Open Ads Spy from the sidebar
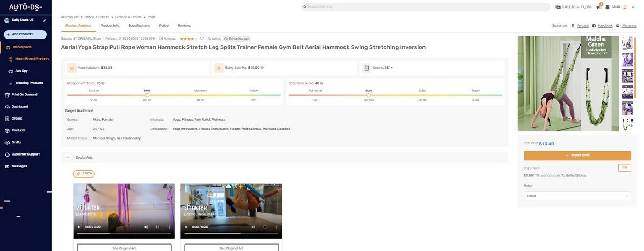Screen dimensions: 644x251 pos(21,71)
